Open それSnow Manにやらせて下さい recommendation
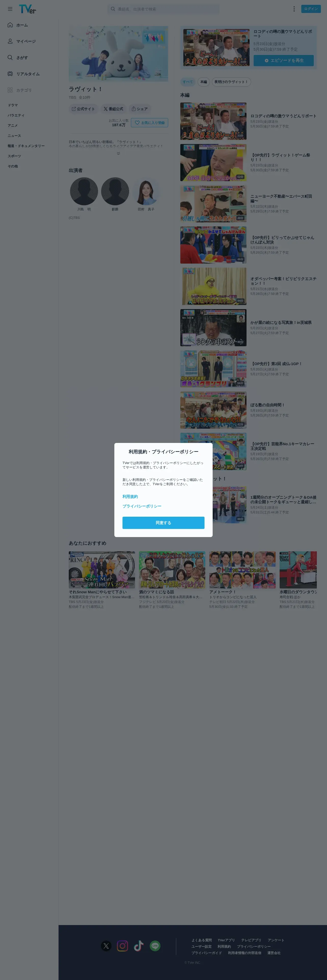Viewport: 327px width, 980px height. pyautogui.click(x=102, y=580)
